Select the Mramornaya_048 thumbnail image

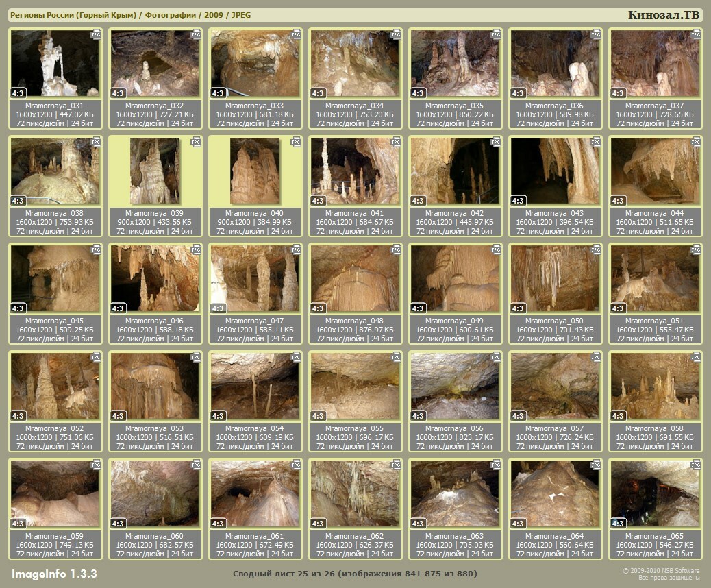click(355, 278)
